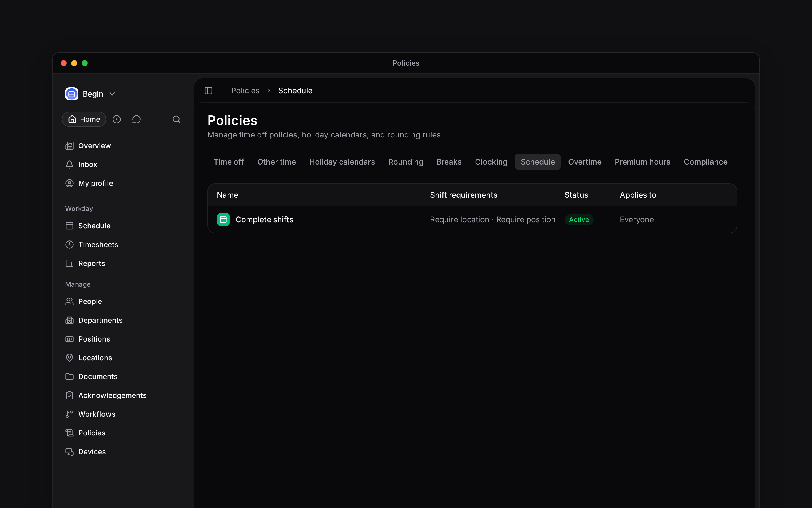Viewport: 812px width, 508px height.
Task: Click the Schedule breadcrumb item
Action: pos(295,91)
